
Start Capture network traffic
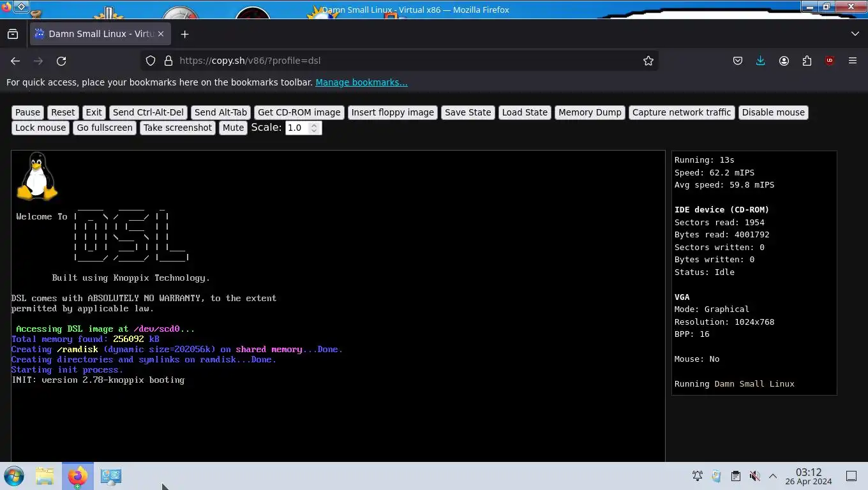[682, 112]
